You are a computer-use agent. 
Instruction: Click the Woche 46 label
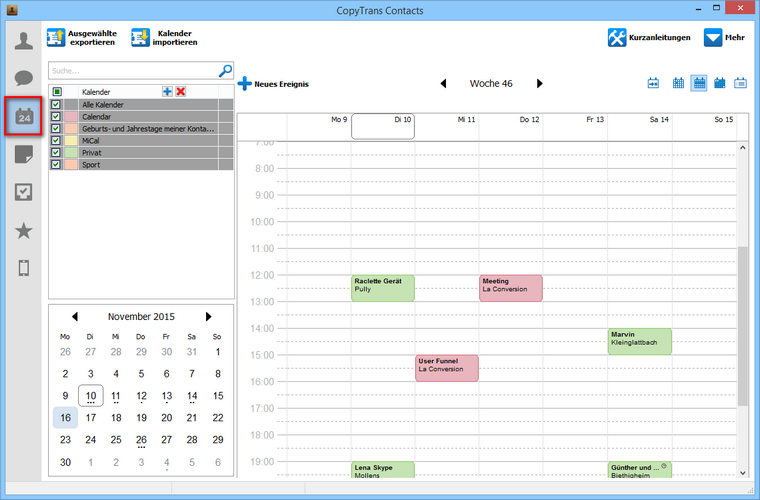pyautogui.click(x=491, y=83)
